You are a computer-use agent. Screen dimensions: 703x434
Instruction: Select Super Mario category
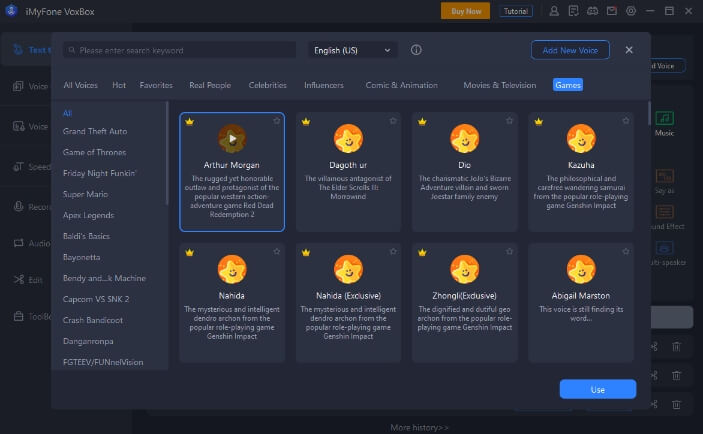(x=85, y=194)
